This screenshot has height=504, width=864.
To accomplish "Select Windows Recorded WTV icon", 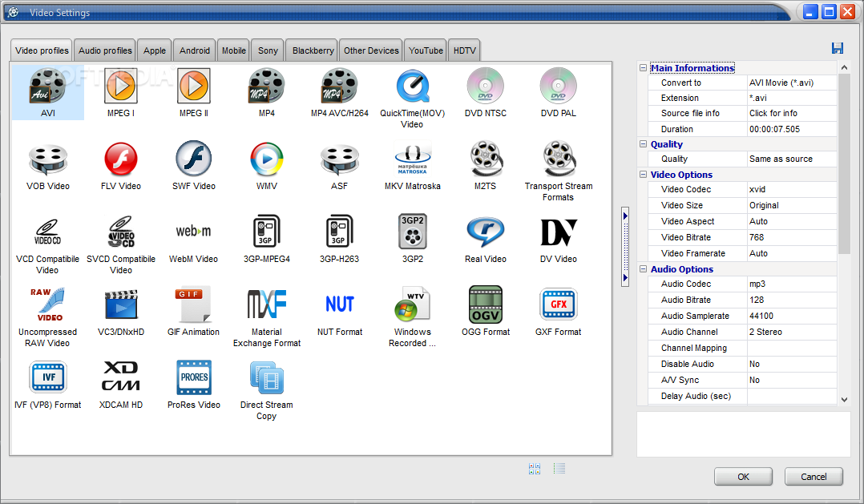I will 412,304.
